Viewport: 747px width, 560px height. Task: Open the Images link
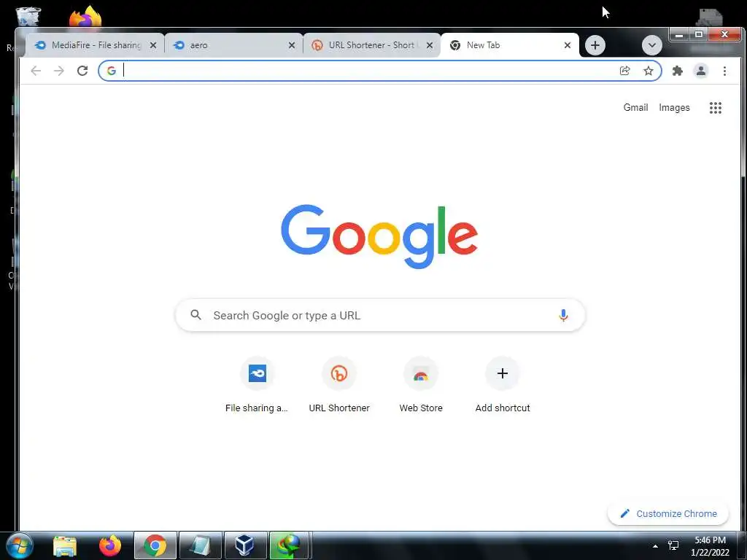(674, 108)
